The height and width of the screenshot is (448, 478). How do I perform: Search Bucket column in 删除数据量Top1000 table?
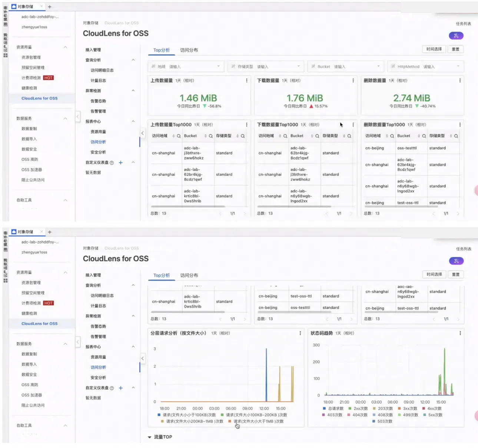(x=424, y=136)
